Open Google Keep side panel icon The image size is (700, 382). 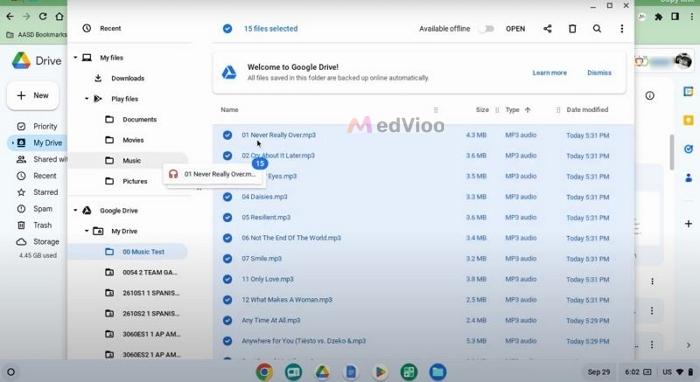688,120
